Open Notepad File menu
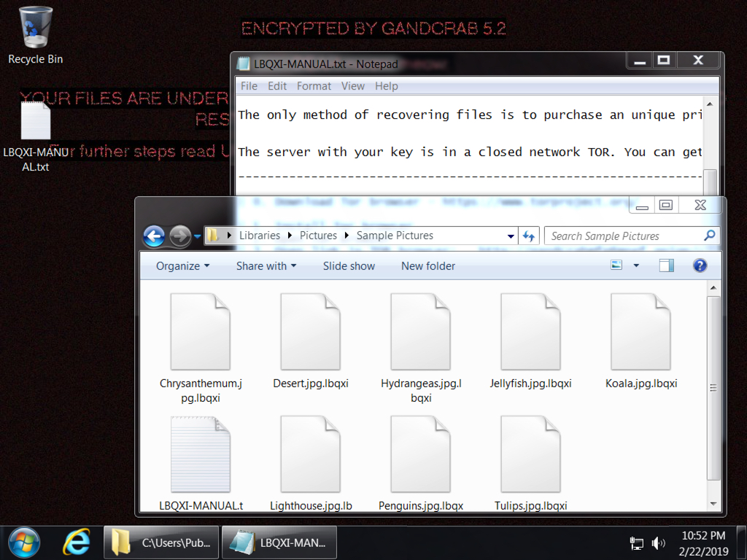This screenshot has width=747, height=560. pyautogui.click(x=249, y=86)
